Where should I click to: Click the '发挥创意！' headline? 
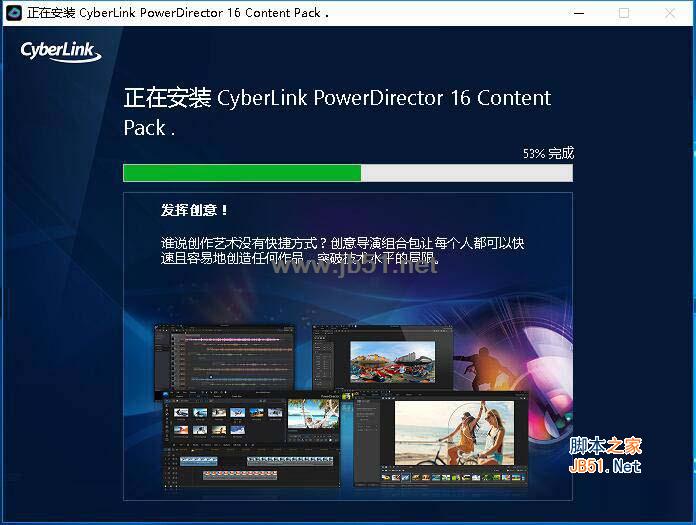pos(194,210)
